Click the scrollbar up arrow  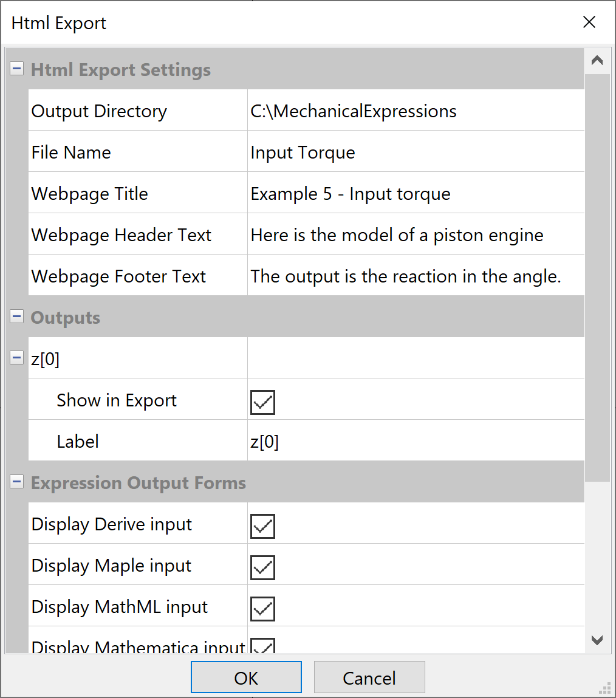click(x=597, y=61)
